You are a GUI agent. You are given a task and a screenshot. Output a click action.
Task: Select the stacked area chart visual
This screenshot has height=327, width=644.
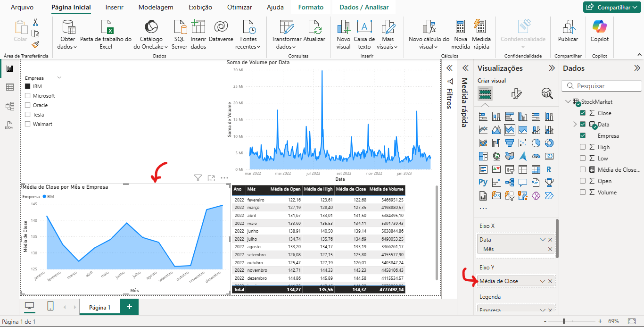click(x=509, y=130)
